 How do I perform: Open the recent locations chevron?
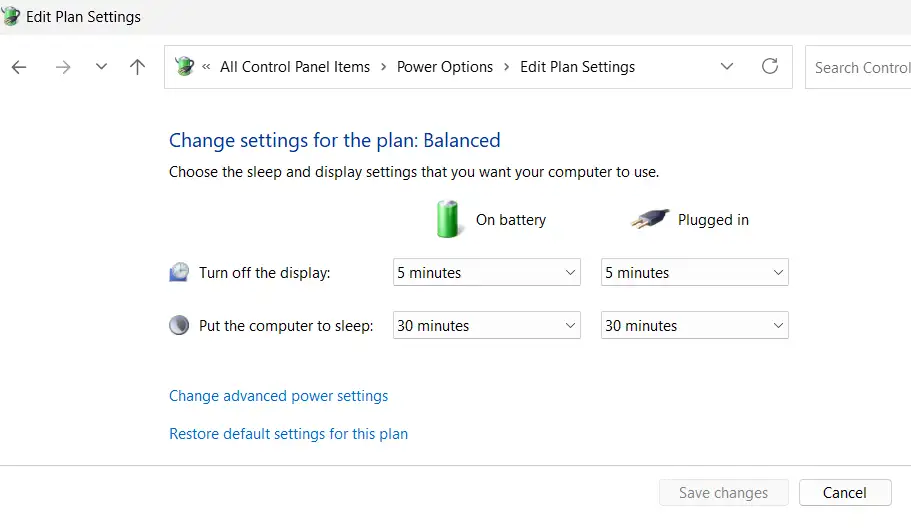click(x=101, y=67)
